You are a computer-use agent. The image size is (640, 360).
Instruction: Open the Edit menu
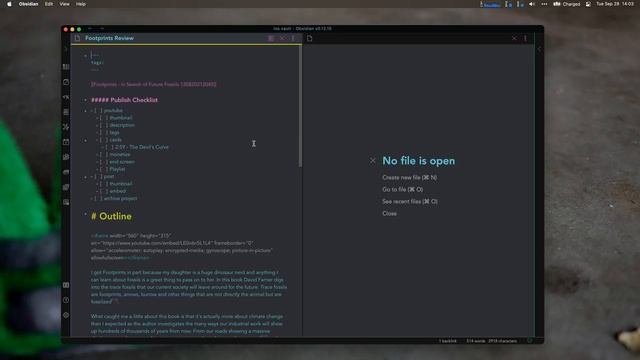[49, 4]
